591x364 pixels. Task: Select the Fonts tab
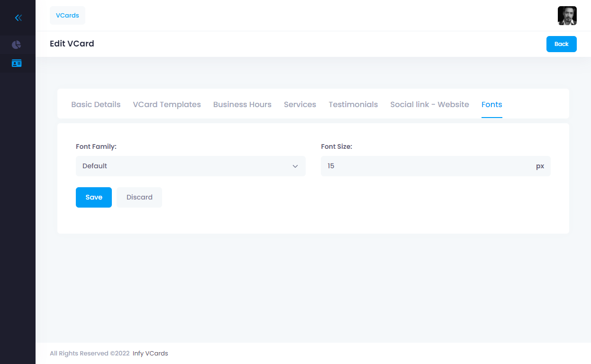point(491,104)
